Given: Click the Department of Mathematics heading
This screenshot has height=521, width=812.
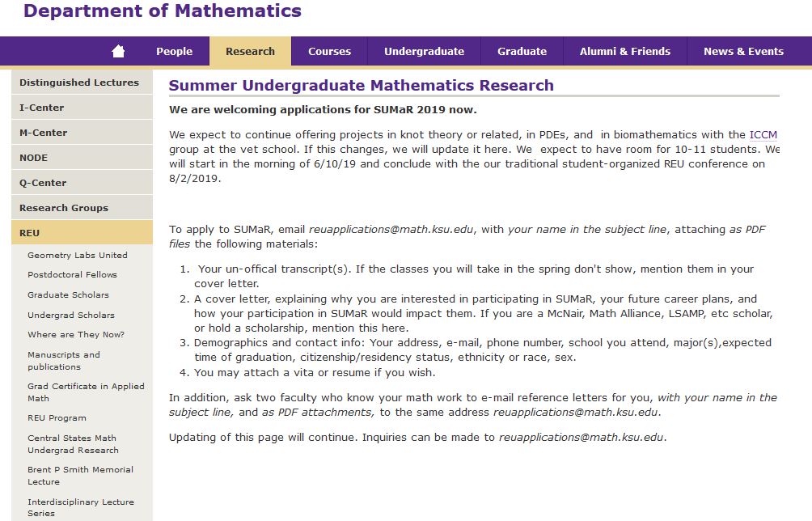Looking at the screenshot, I should pos(163,11).
